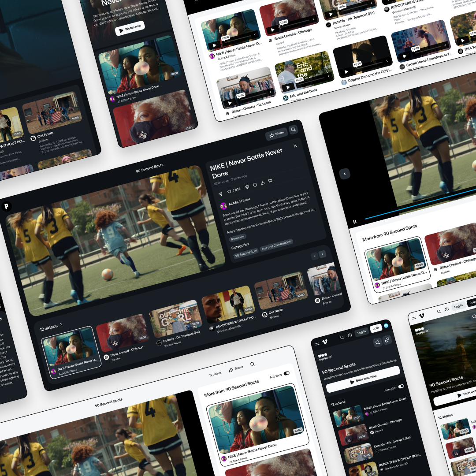
Task: Expand the 12 videos chevron in dark player
Action: click(x=61, y=324)
